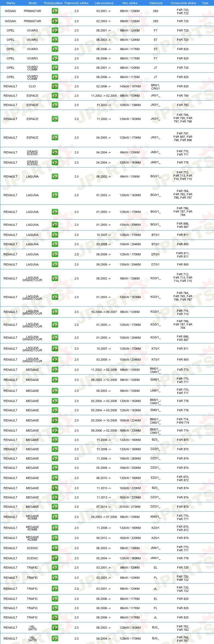Image resolution: width=214 pixels, height=644 pixels.
Task: Click the Oznaczenie silnika column header
Action: coord(183,3)
